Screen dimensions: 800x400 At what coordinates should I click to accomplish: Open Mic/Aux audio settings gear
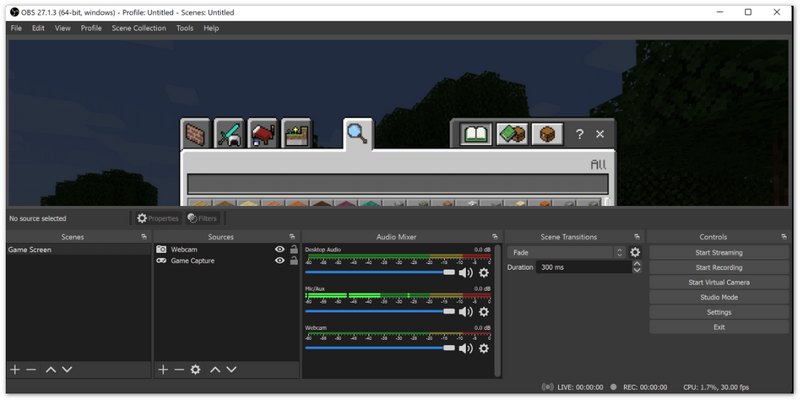[484, 311]
